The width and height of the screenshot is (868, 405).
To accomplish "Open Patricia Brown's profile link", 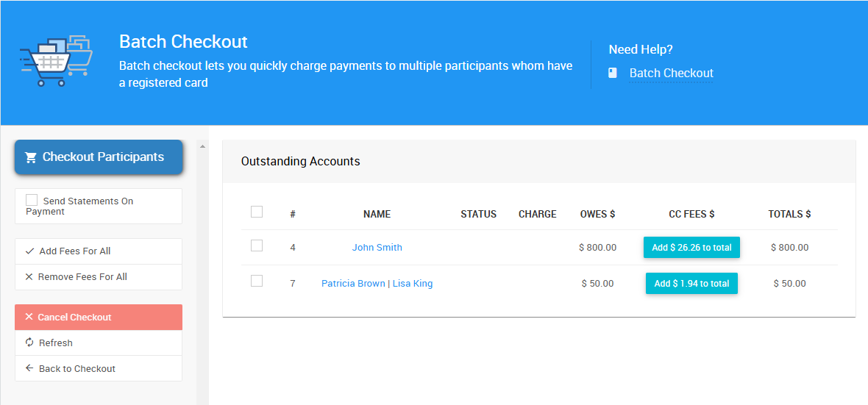I will pos(353,284).
